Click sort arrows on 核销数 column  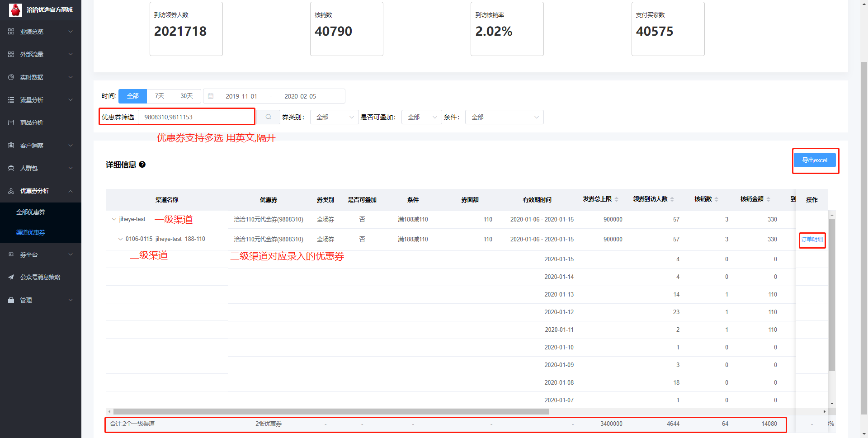[x=717, y=199]
